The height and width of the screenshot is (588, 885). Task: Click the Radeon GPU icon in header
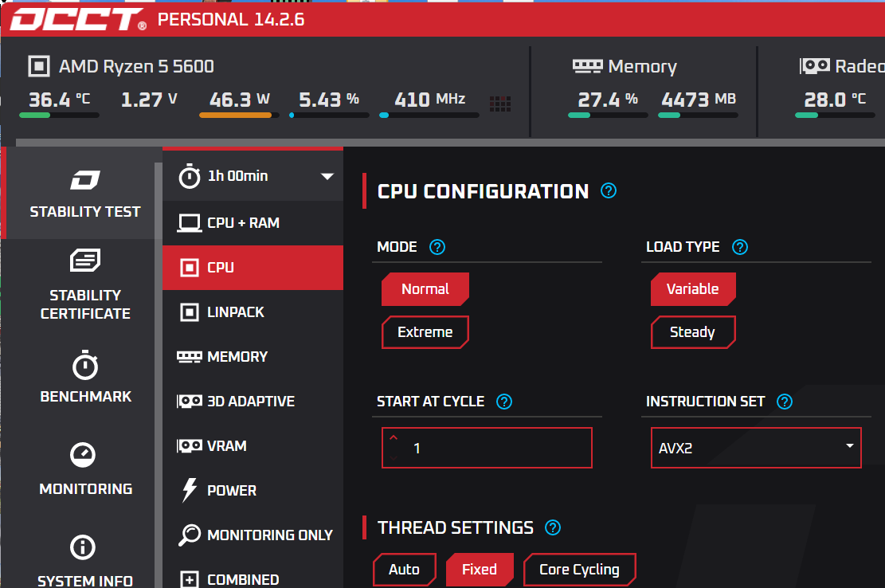pos(814,66)
